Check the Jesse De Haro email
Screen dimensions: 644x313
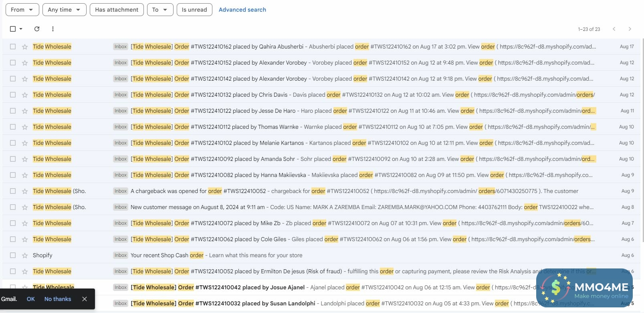(x=13, y=111)
